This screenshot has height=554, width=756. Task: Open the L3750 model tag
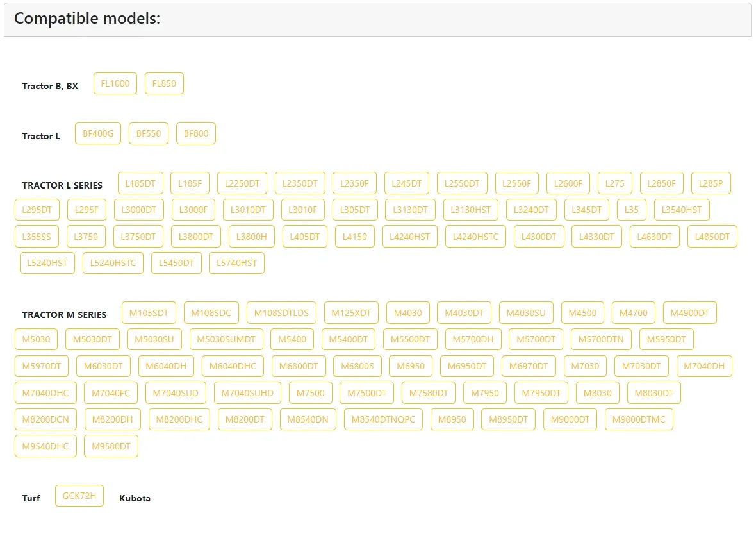(86, 237)
